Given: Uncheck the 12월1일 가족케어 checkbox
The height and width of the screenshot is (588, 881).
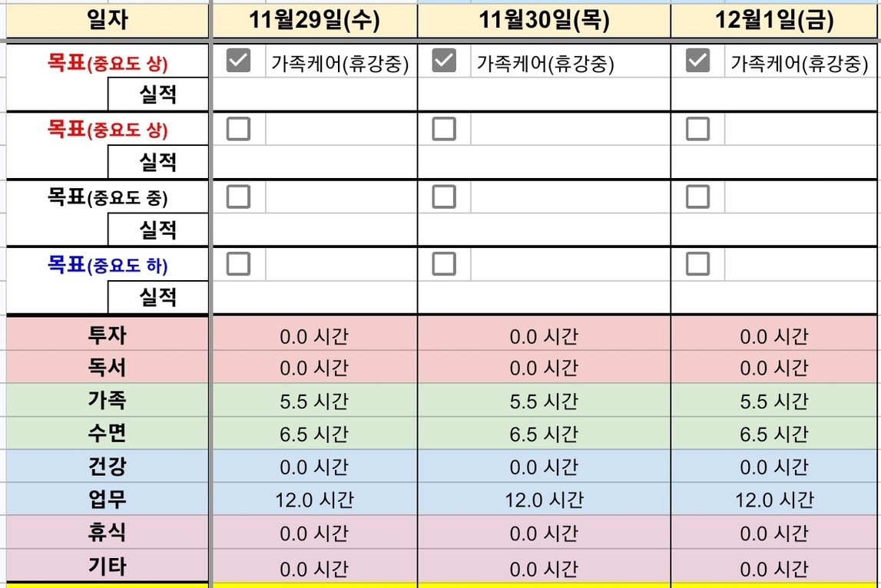Looking at the screenshot, I should 697,61.
